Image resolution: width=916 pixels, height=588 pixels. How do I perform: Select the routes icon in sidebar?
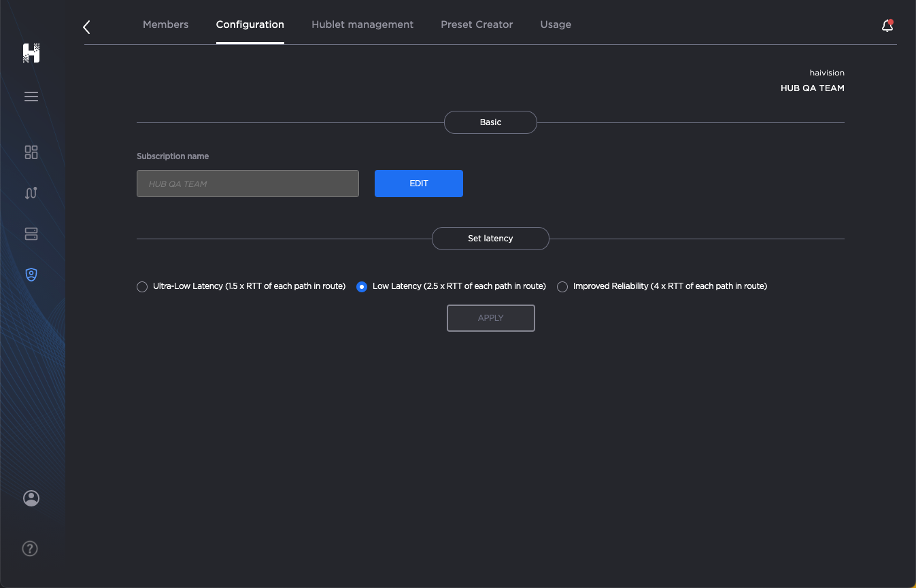(31, 193)
